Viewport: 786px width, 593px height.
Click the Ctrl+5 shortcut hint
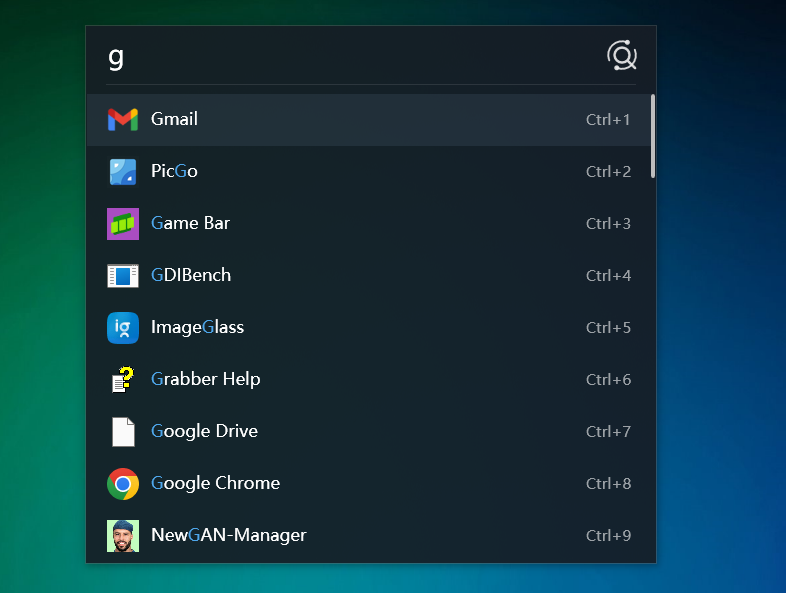(608, 328)
